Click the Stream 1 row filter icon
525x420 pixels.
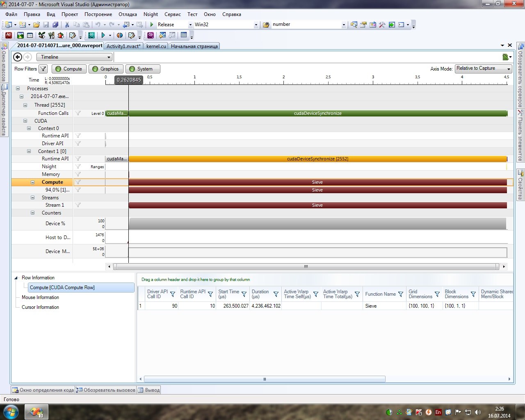click(78, 205)
